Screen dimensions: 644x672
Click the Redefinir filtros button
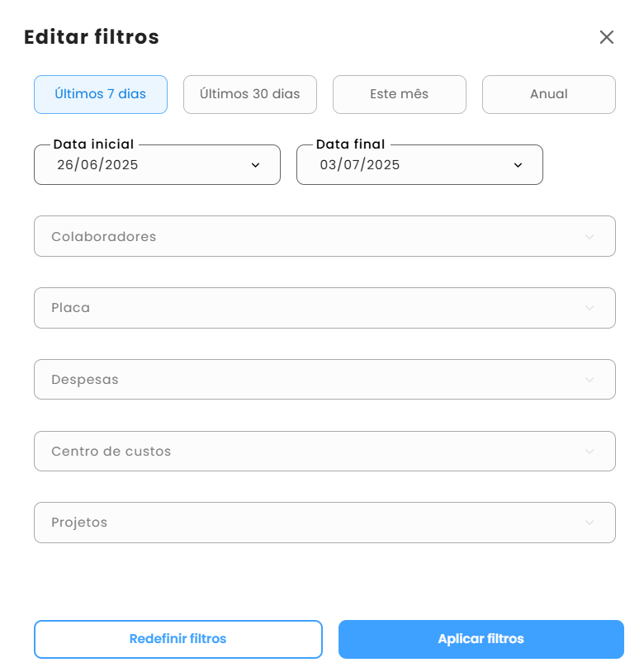click(178, 639)
